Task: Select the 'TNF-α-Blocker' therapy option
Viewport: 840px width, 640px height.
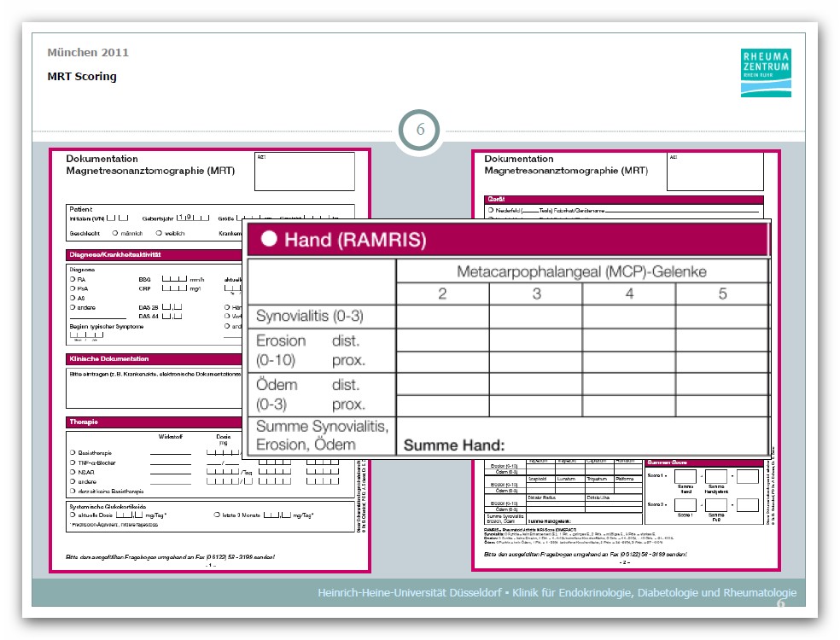Action: pos(73,463)
